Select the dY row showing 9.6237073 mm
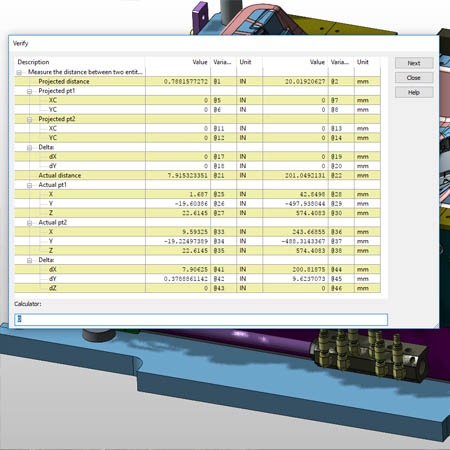The image size is (450, 450). click(197, 279)
